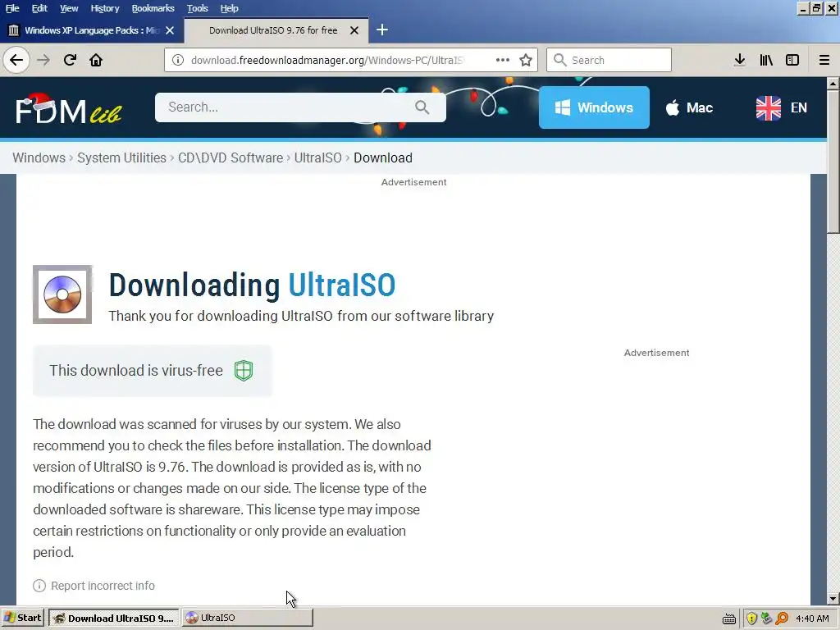Go to Windows breadcrumb link
Screen dimensions: 840x630
[39, 157]
